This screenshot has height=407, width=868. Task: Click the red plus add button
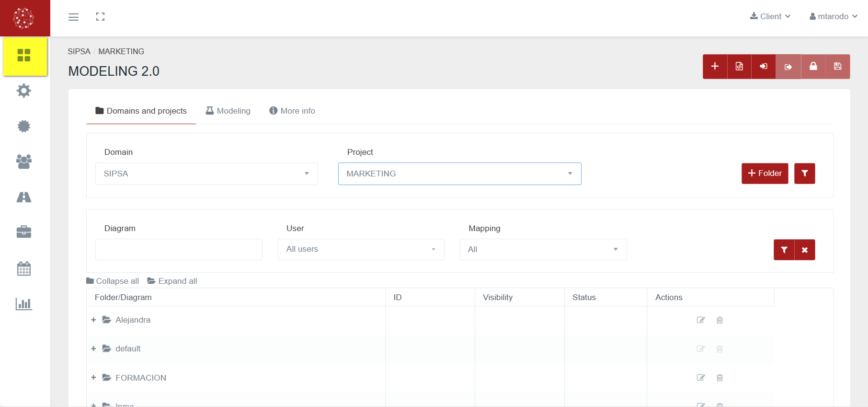click(715, 67)
